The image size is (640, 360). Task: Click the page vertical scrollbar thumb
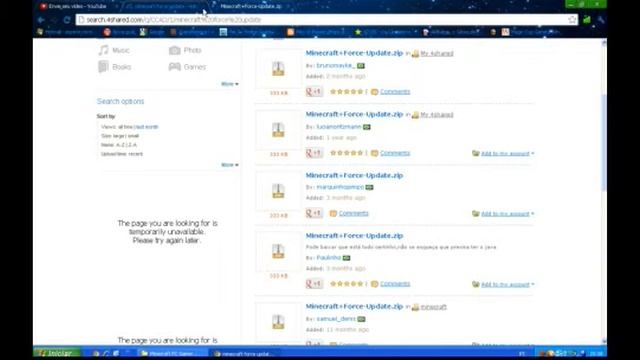tap(604, 143)
